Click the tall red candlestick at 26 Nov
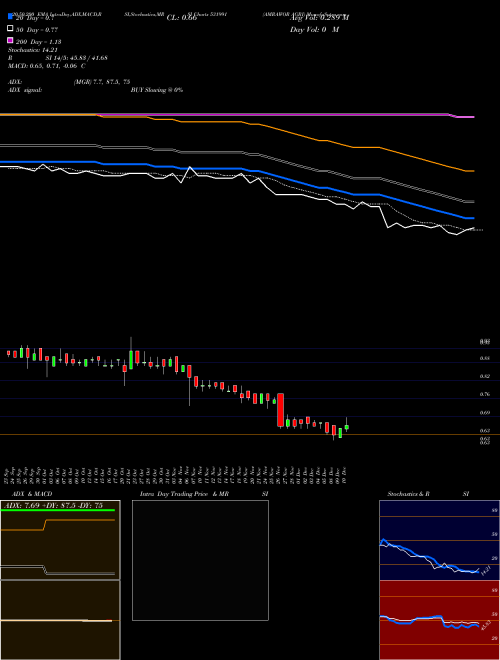The width and height of the screenshot is (500, 660). tap(280, 410)
